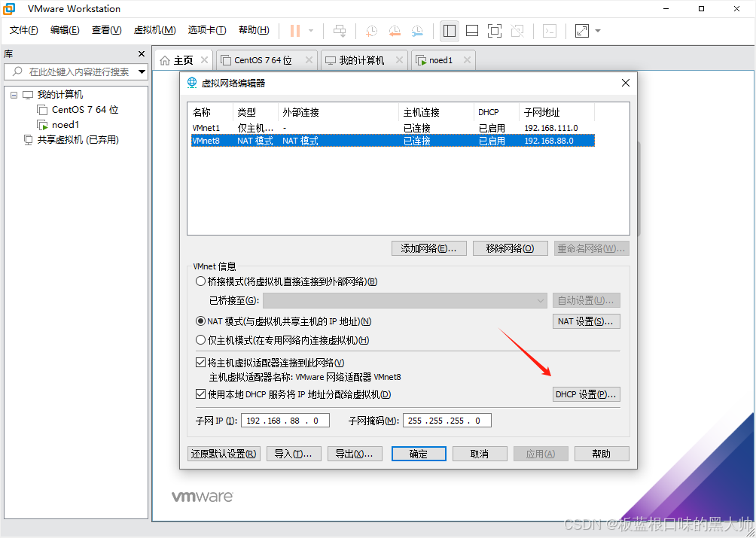Viewport: 756px width, 538px height.
Task: Click the 名称 column header
Action: [x=211, y=112]
